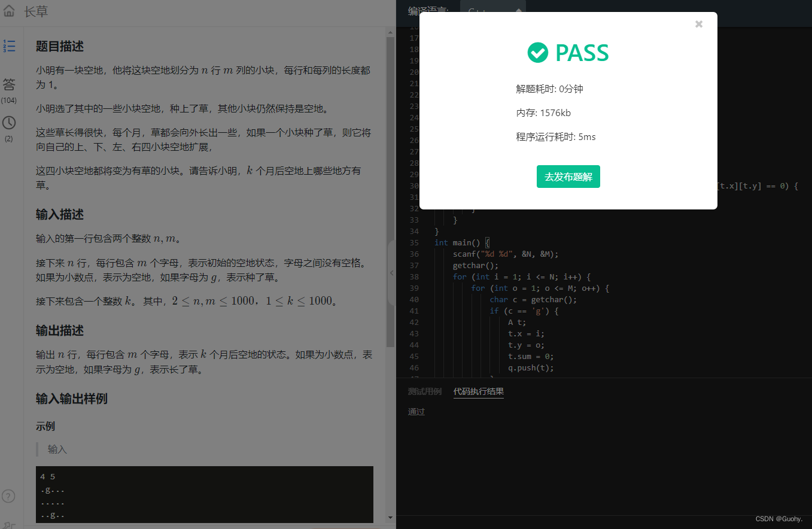Click the line 输入的第一行包含两个整数
The height and width of the screenshot is (529, 812).
click(x=108, y=239)
